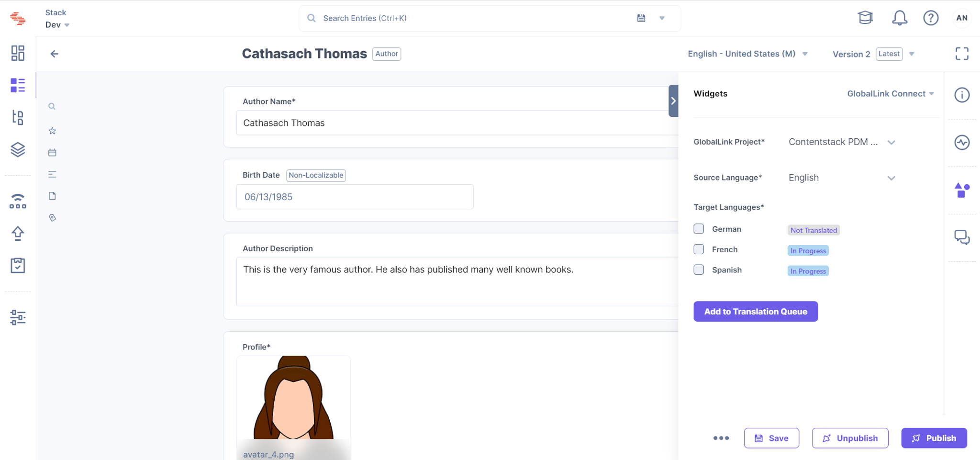Open the Source Language dropdown

[x=842, y=178]
